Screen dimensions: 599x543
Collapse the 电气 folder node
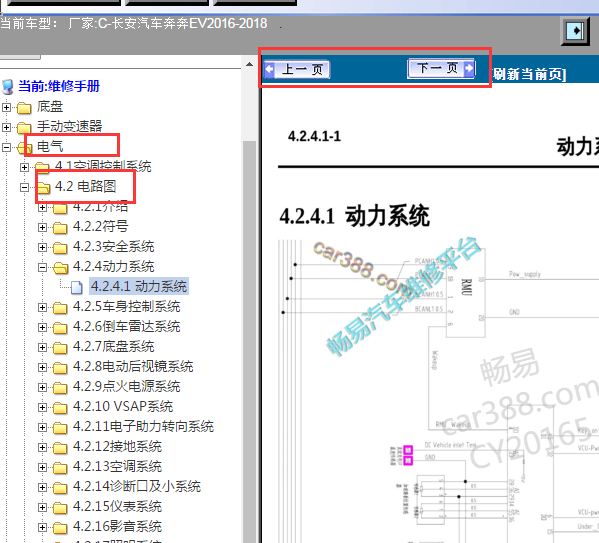coord(6,147)
